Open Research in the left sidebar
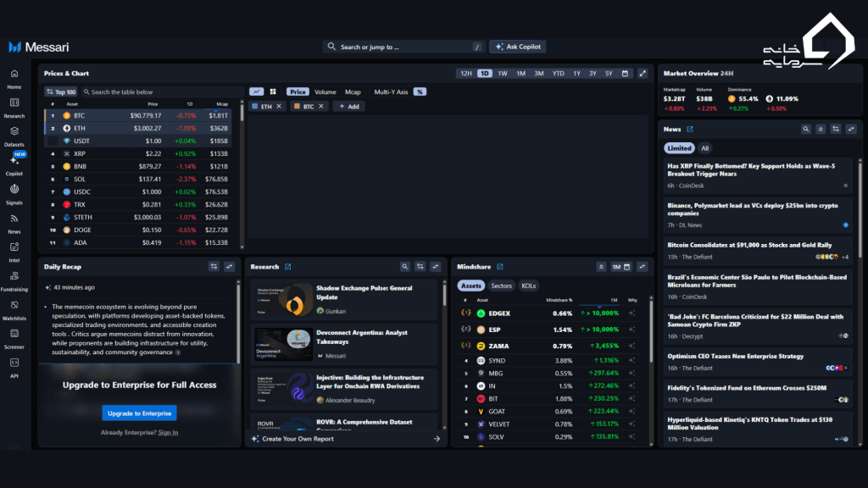This screenshot has width=868, height=488. (x=14, y=107)
